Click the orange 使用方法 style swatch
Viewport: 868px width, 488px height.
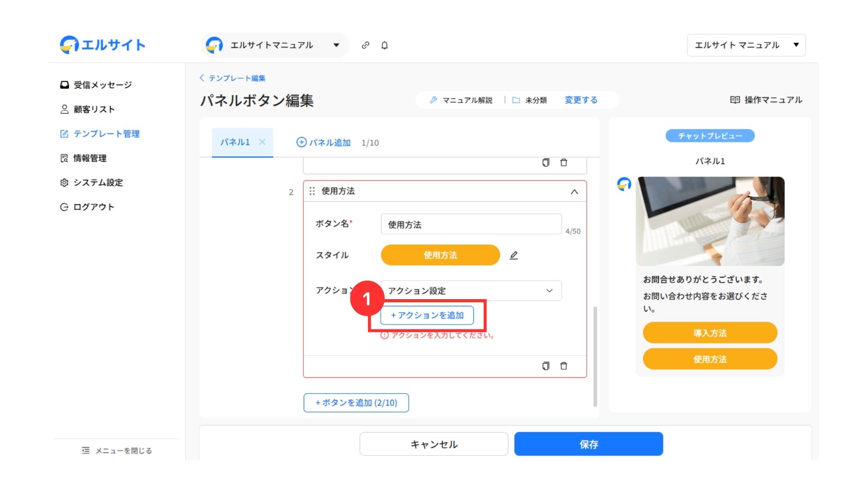pyautogui.click(x=440, y=255)
